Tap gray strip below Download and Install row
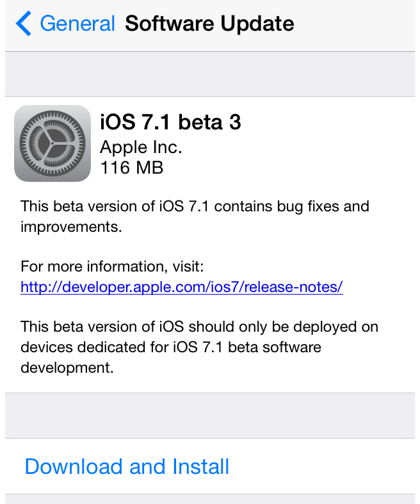Image resolution: width=420 pixels, height=504 pixels. [x=210, y=499]
